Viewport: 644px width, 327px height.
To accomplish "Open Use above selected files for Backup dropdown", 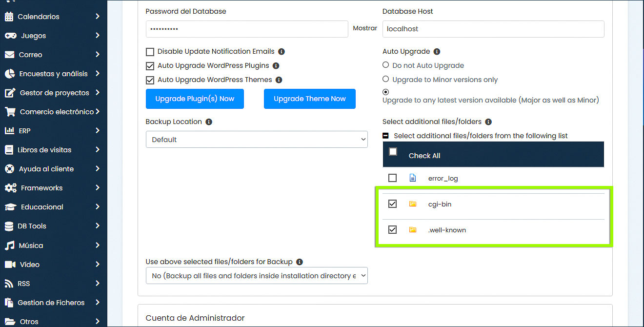I will tap(257, 276).
